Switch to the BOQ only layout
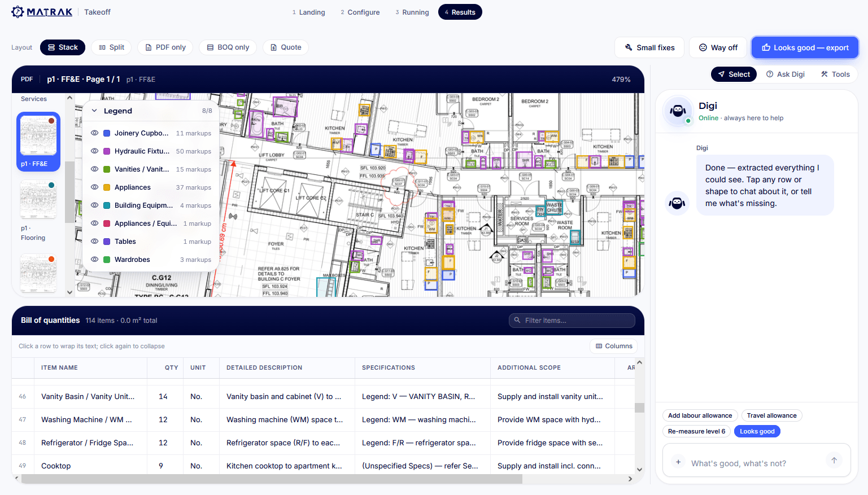The image size is (868, 495). click(228, 47)
